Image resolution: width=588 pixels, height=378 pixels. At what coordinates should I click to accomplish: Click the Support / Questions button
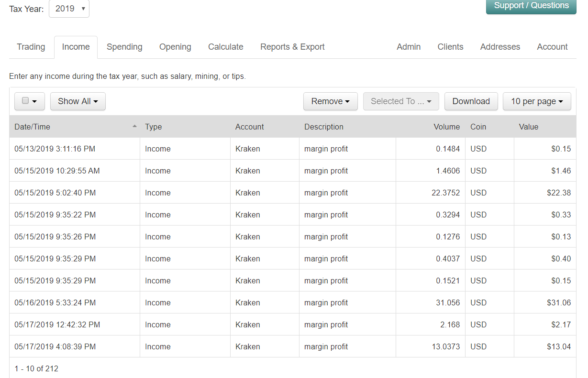click(x=531, y=6)
